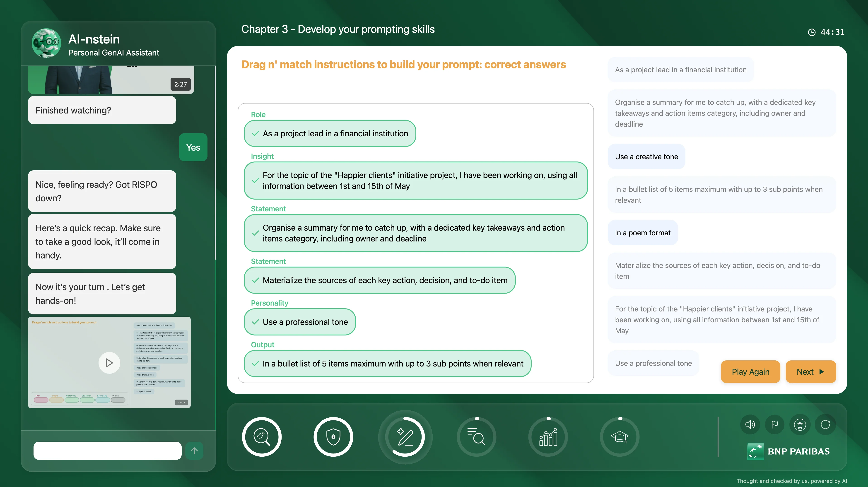Click the Output answer bullet list chip
Image resolution: width=868 pixels, height=487 pixels.
tap(388, 364)
